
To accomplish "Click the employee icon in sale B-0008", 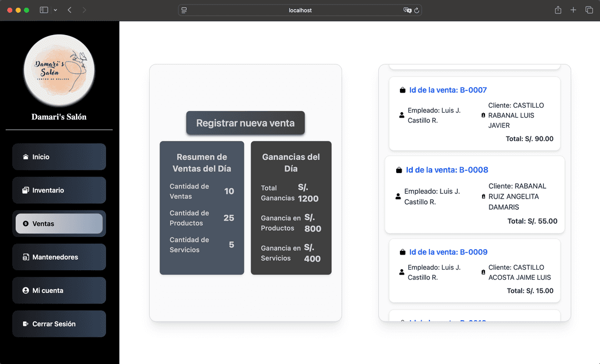I will (x=398, y=196).
